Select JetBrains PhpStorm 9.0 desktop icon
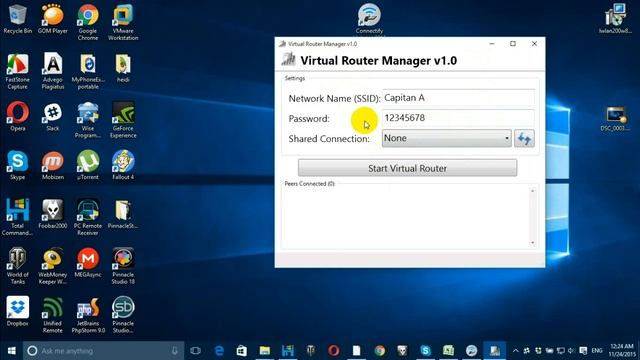This screenshot has height=360, width=640. tap(88, 315)
